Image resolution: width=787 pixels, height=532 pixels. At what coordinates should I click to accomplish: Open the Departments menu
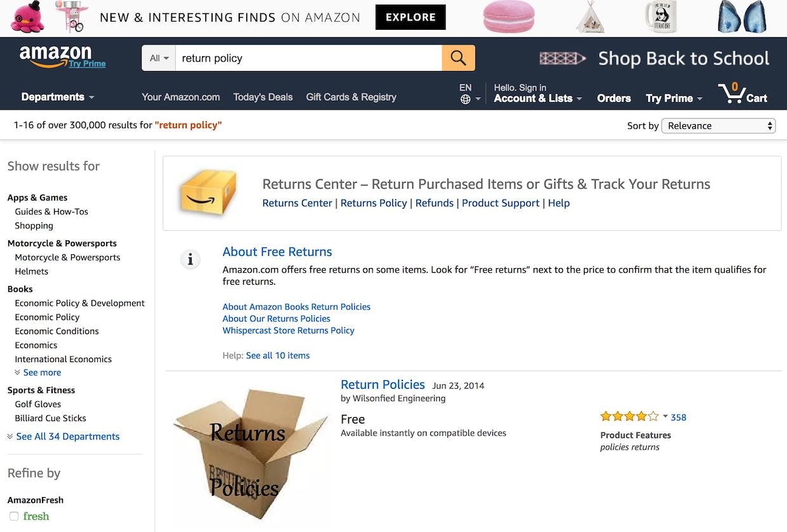click(58, 97)
